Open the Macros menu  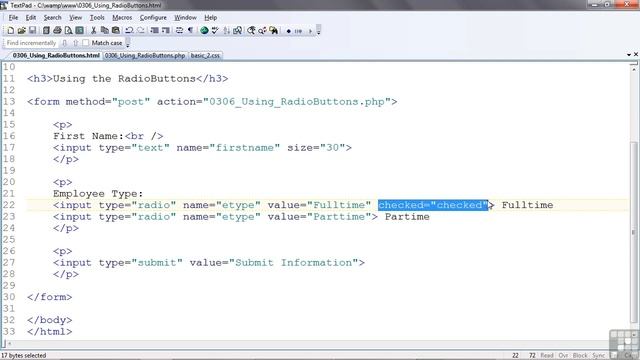coord(122,18)
